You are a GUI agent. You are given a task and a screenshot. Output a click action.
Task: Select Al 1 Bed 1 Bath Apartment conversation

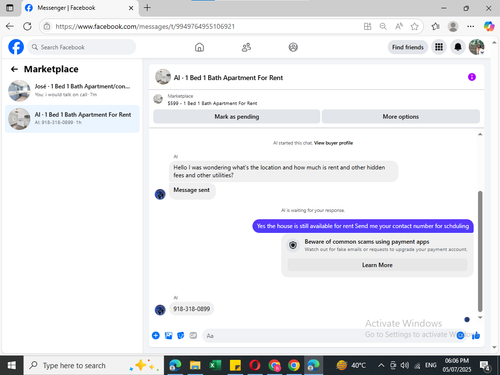coord(72,119)
